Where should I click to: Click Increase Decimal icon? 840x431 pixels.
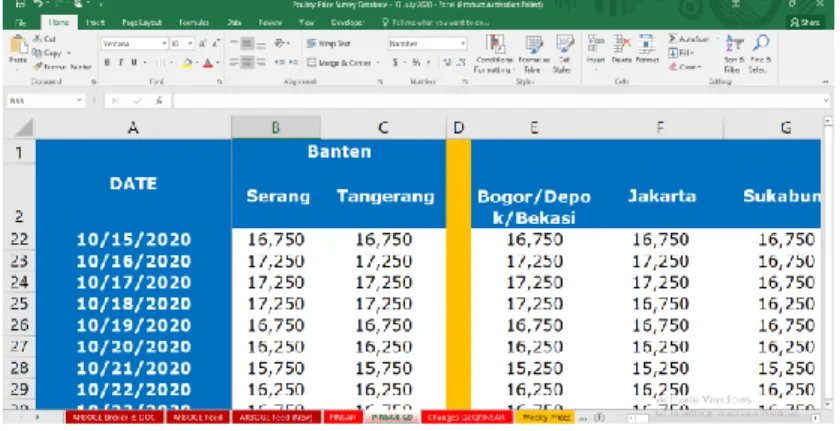[x=447, y=63]
